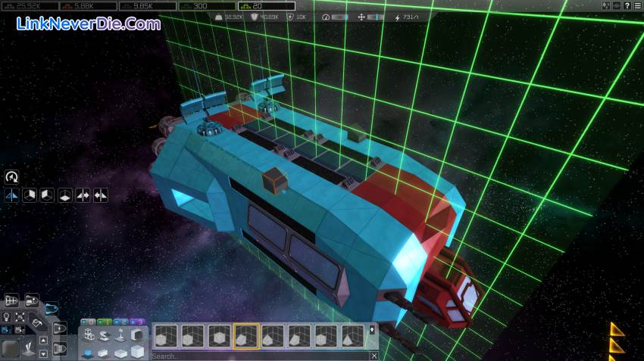Shift mirror plane with right arrow icon
This screenshot has width=644, height=361.
click(x=83, y=195)
